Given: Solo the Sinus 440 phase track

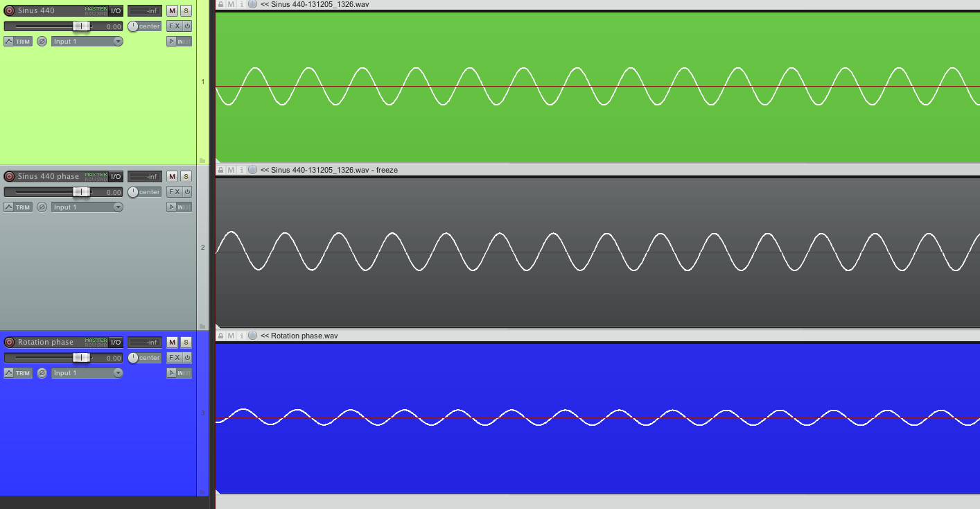Looking at the screenshot, I should (186, 176).
